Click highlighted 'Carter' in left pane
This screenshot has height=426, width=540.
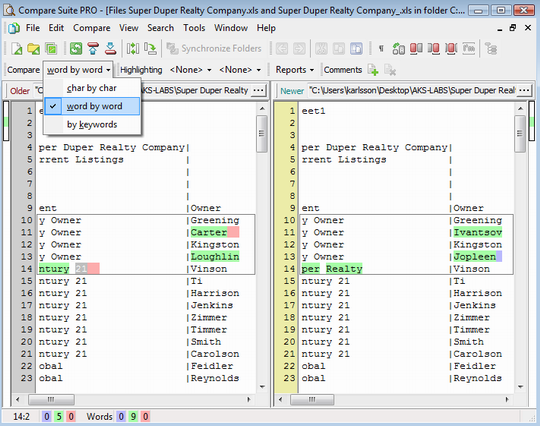[x=209, y=232]
